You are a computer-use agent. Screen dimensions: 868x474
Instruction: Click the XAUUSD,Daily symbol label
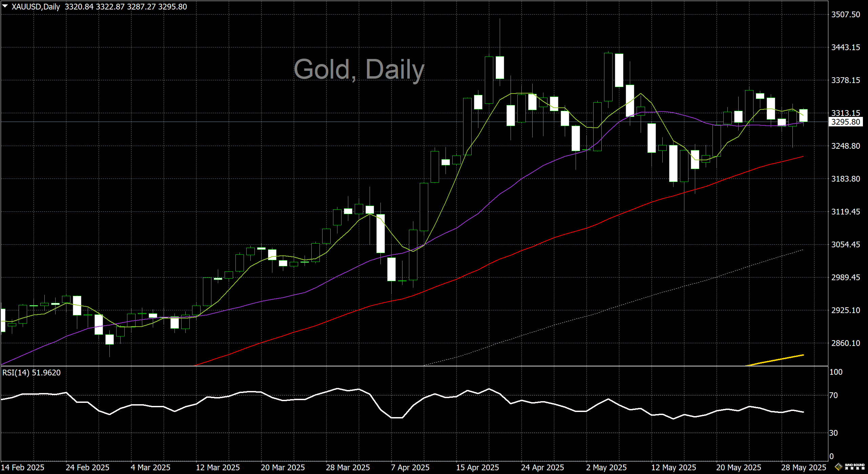[36, 7]
